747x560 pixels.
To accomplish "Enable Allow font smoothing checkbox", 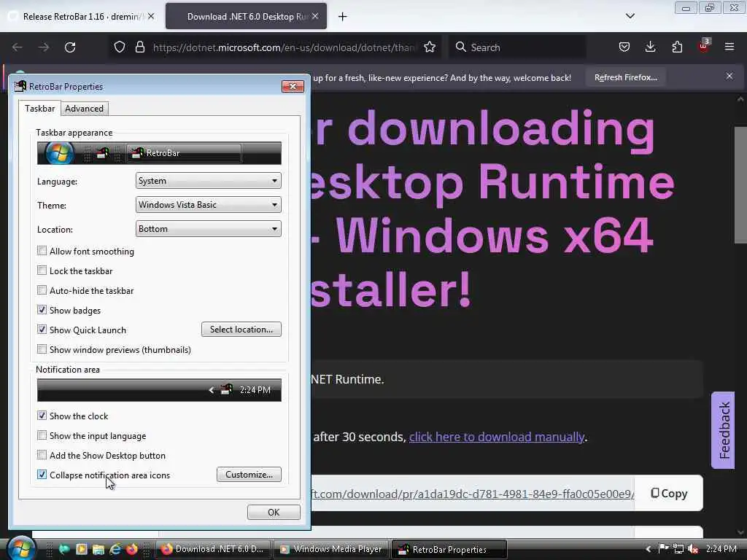I will click(x=42, y=251).
